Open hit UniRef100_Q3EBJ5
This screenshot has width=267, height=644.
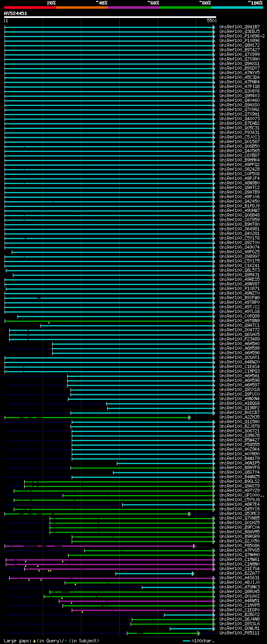239,31
